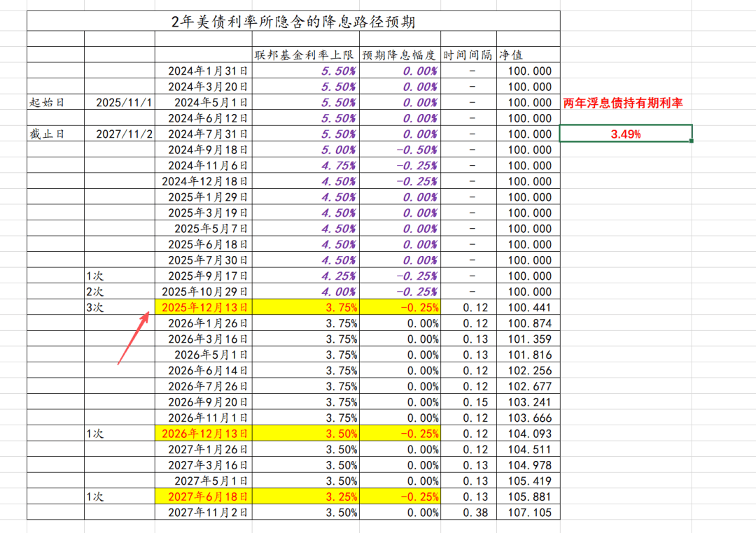Click the 0.38 time interval cell
The image size is (756, 533).
click(x=468, y=513)
